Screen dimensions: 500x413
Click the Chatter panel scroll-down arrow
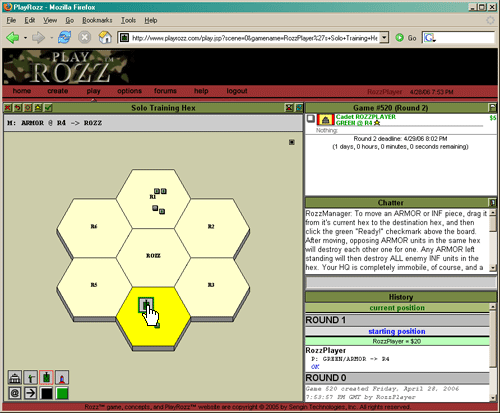(x=493, y=268)
